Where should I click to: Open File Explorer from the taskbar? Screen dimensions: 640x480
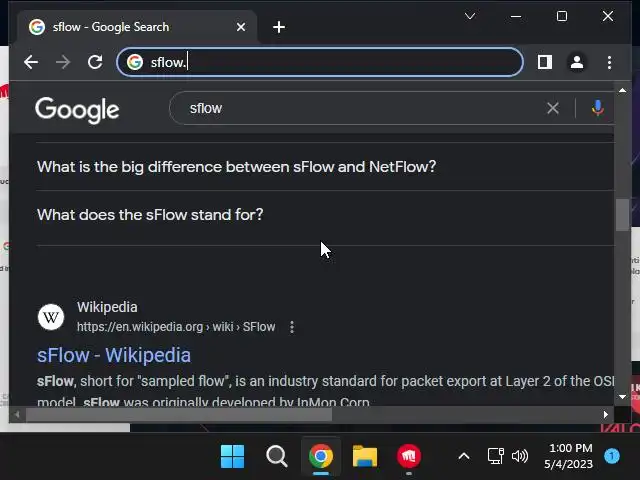click(x=365, y=456)
